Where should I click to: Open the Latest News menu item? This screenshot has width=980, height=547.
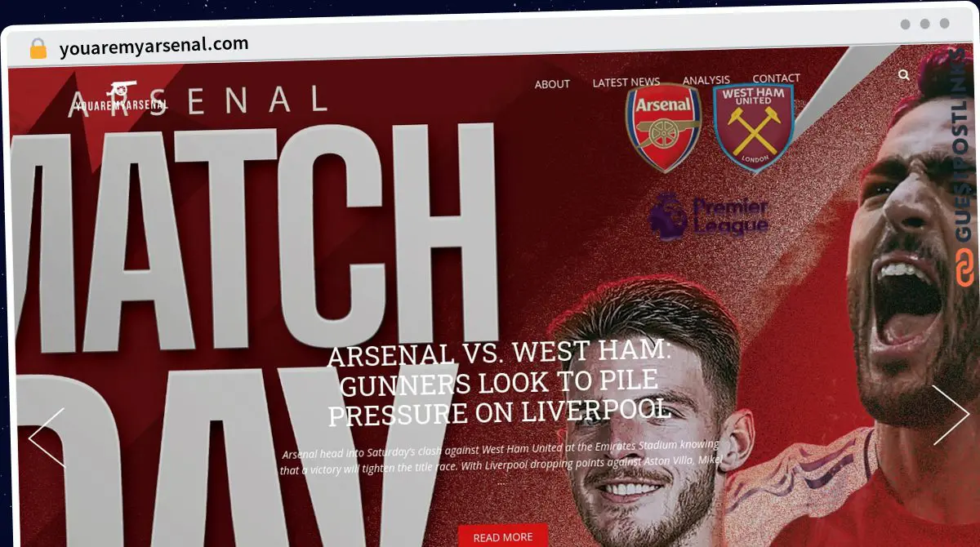(x=626, y=82)
